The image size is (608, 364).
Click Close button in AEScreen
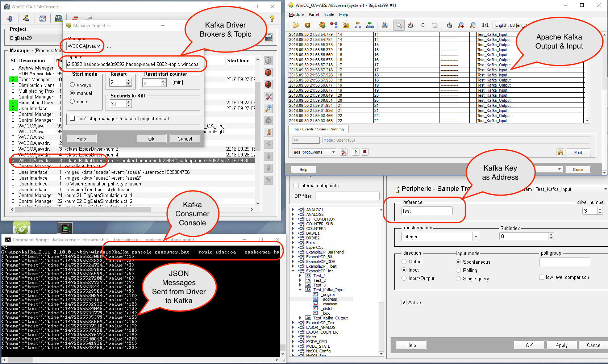coord(578,170)
